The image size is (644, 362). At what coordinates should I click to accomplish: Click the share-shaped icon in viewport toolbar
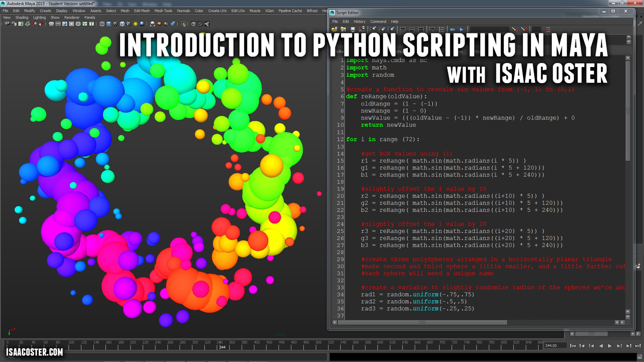point(207,24)
